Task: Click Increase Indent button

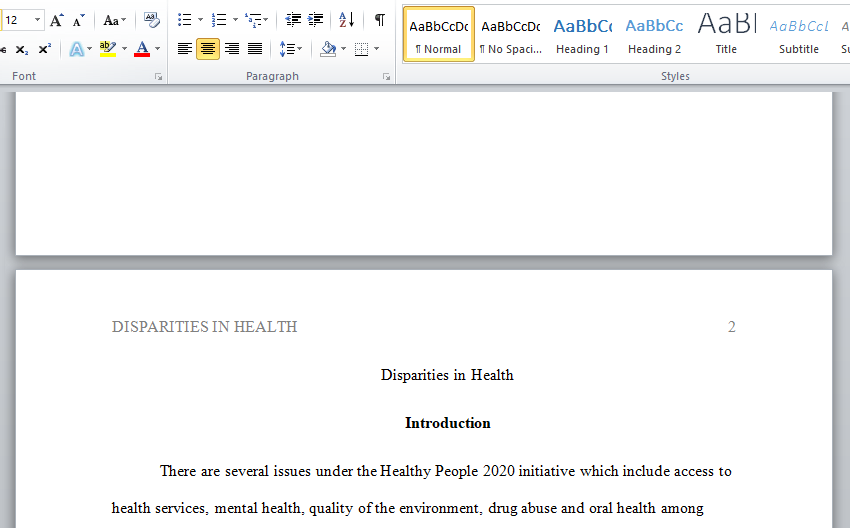Action: pos(315,21)
